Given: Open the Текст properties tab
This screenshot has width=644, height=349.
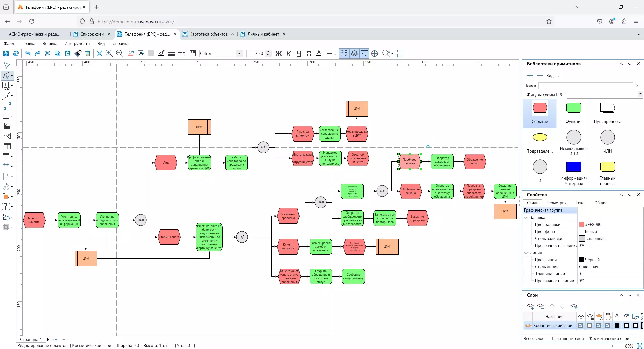Looking at the screenshot, I should pyautogui.click(x=581, y=203).
